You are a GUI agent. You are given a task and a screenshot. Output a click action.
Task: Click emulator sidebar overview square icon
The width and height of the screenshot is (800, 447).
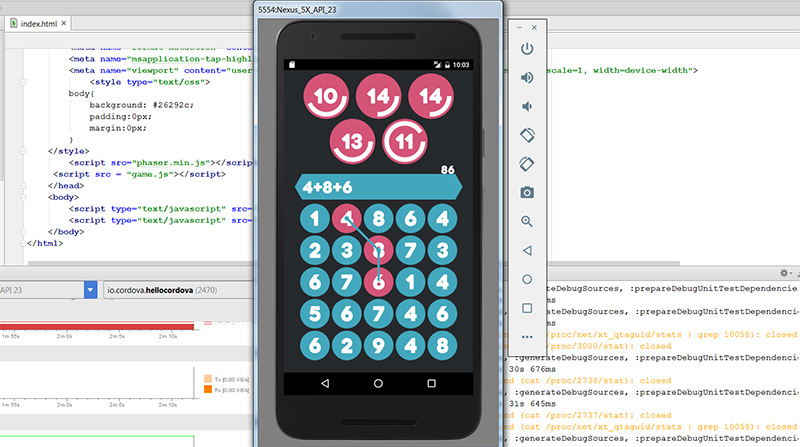pos(527,308)
